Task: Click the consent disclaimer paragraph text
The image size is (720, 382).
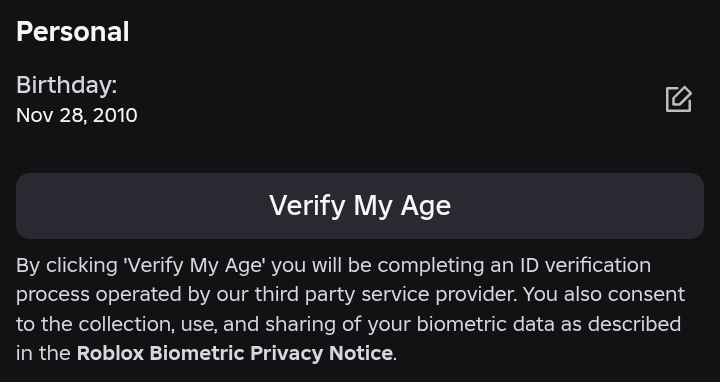Action: pyautogui.click(x=351, y=309)
